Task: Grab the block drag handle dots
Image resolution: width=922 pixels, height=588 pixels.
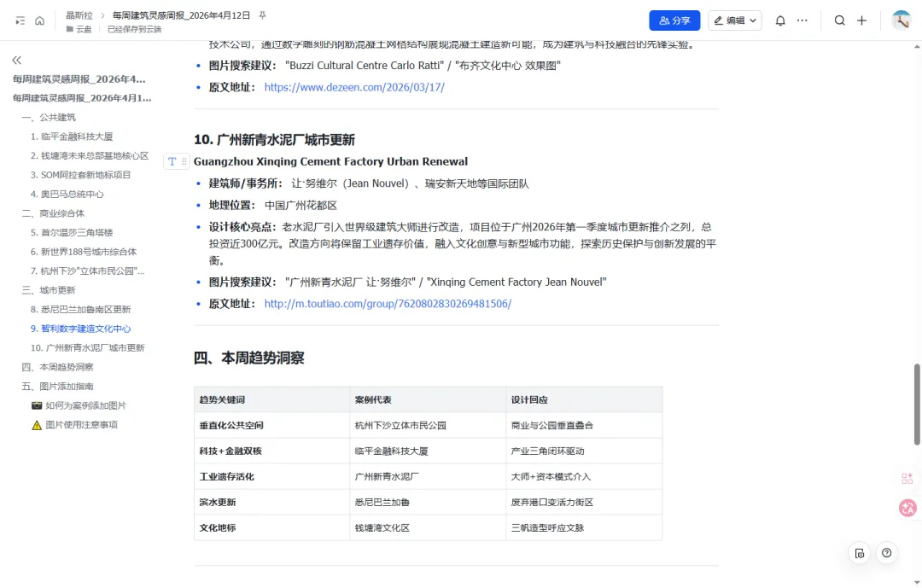Action: coord(184,161)
